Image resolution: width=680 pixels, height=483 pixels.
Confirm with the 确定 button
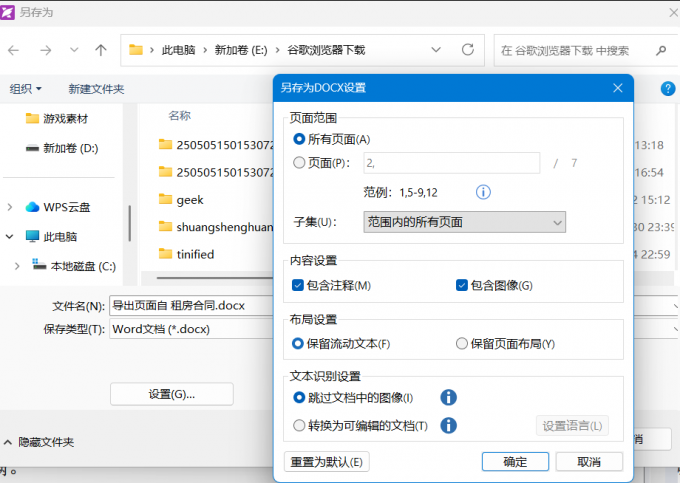click(x=515, y=462)
